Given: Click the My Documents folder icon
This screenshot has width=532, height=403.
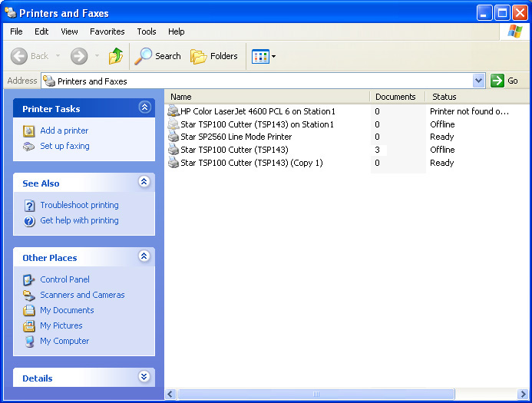Looking at the screenshot, I should (x=29, y=310).
